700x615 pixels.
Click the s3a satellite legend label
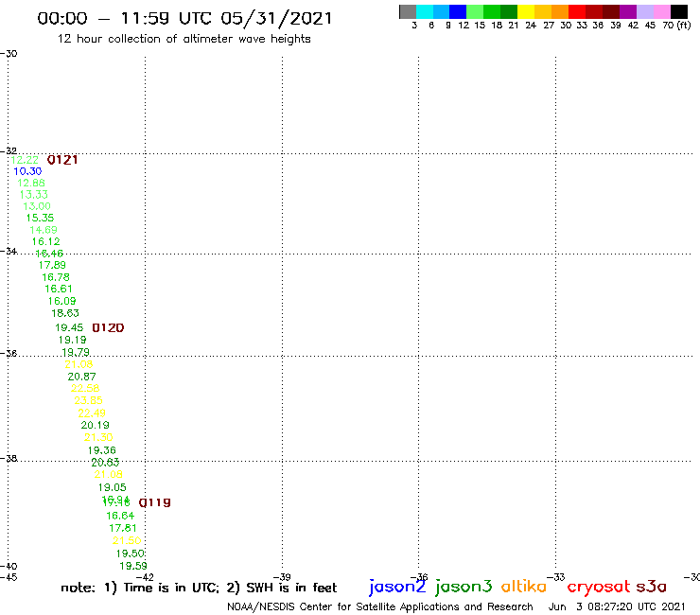click(652, 587)
